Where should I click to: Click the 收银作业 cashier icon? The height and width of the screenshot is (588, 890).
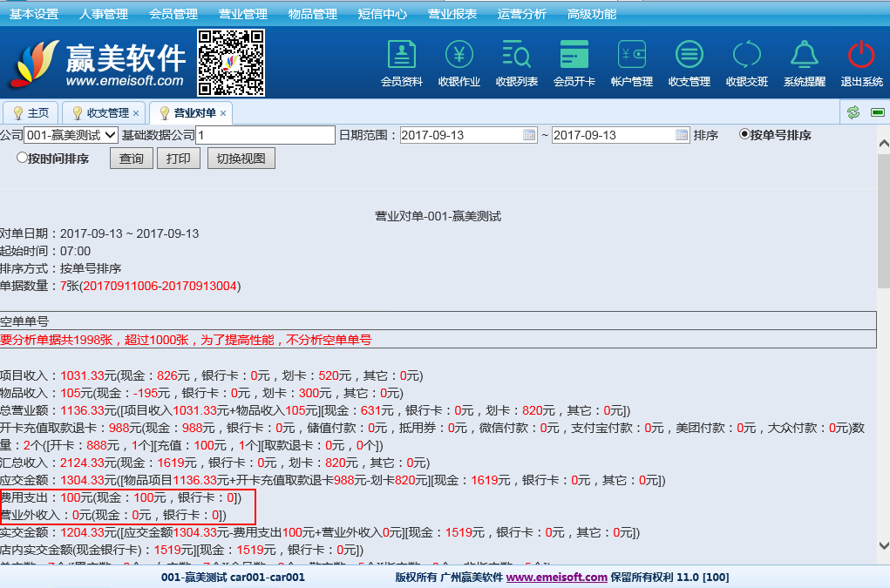(459, 56)
